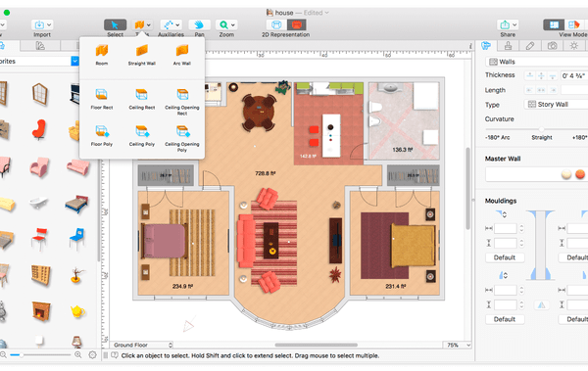Select the red armchair library item
Image resolution: width=588 pixels, height=371 pixels.
click(x=39, y=129)
